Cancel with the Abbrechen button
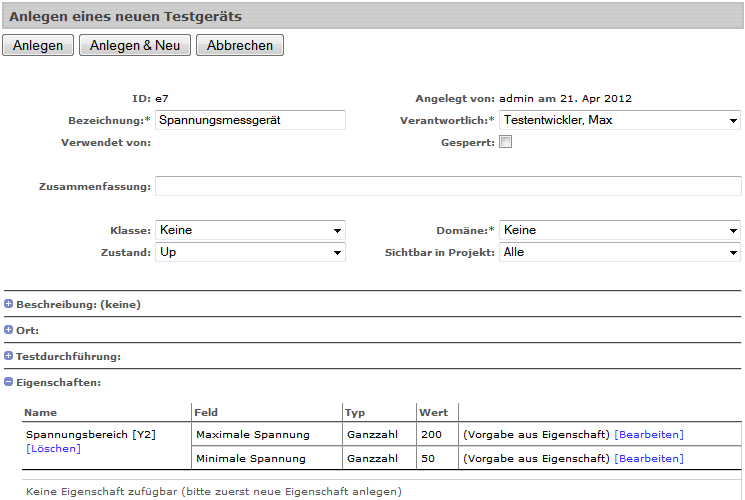Viewport: 745px width, 500px height. [x=240, y=46]
